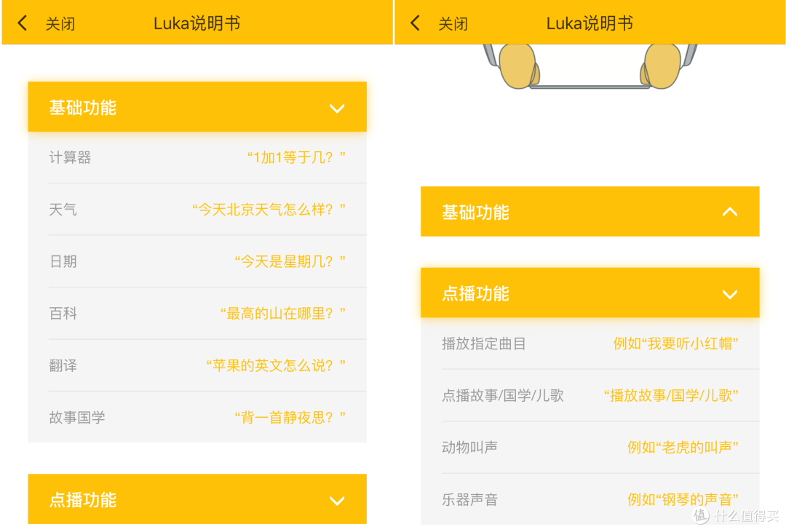The width and height of the screenshot is (786, 532).
Task: Select the 故事国学 row label
Action: (77, 417)
